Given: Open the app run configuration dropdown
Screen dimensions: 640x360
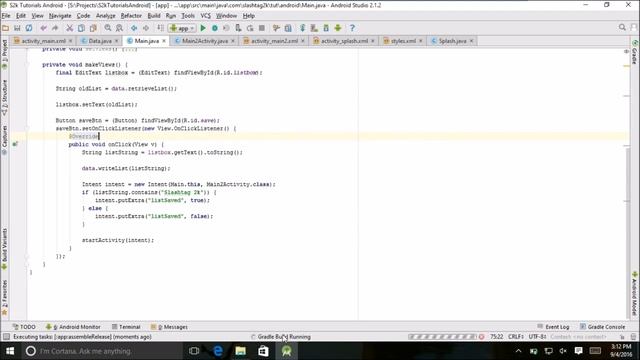Looking at the screenshot, I should (182, 28).
